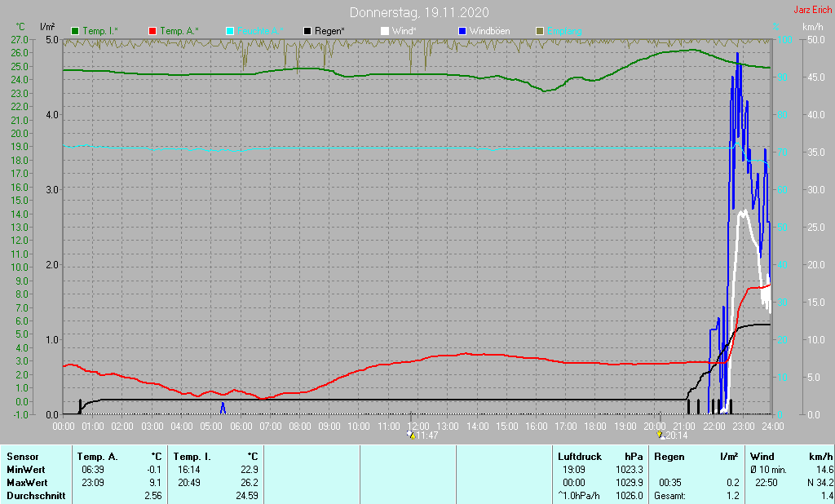The height and width of the screenshot is (504, 835).
Task: Click the Regen column header in the table
Action: pyautogui.click(x=669, y=457)
